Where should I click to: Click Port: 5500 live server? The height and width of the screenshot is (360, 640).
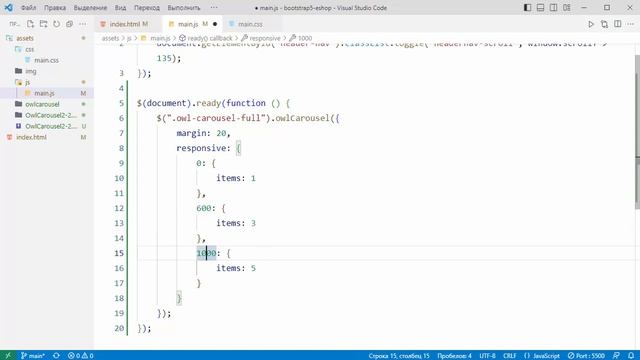tap(586, 356)
